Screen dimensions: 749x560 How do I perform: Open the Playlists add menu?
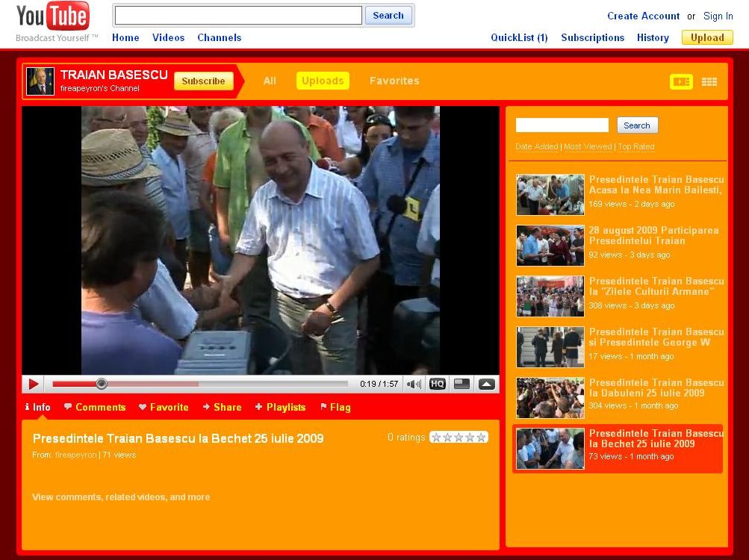tap(280, 407)
